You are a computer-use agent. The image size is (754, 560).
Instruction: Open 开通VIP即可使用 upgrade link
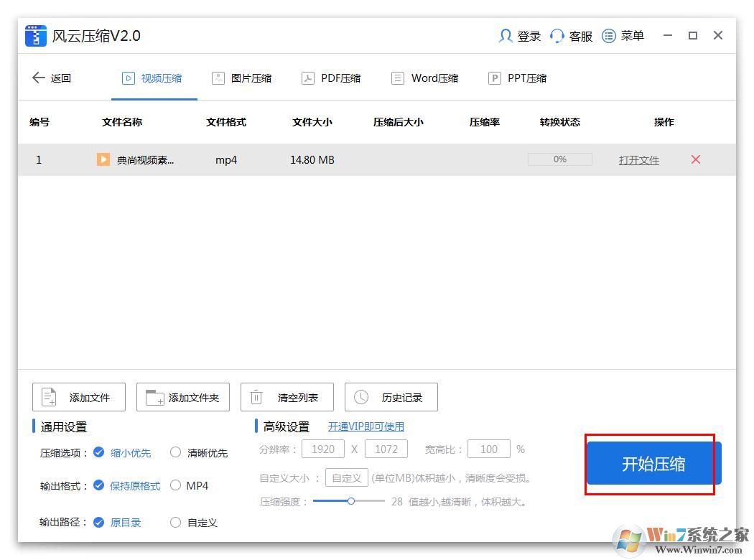coord(366,426)
